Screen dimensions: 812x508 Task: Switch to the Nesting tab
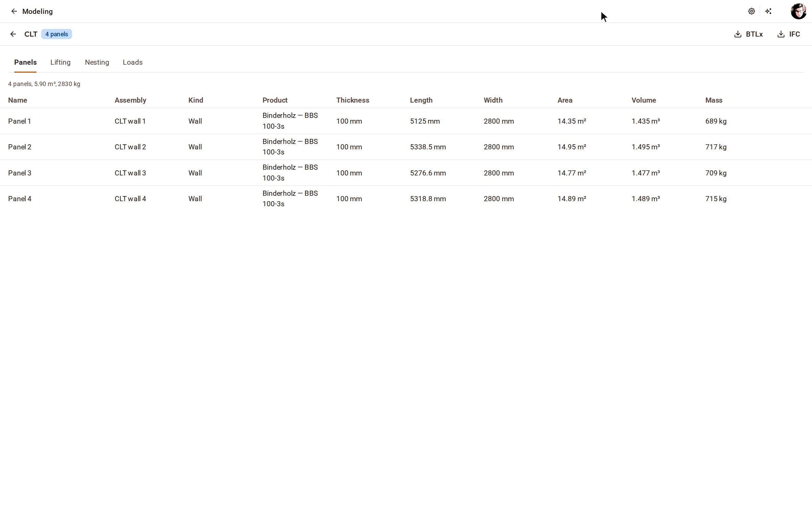click(x=97, y=62)
